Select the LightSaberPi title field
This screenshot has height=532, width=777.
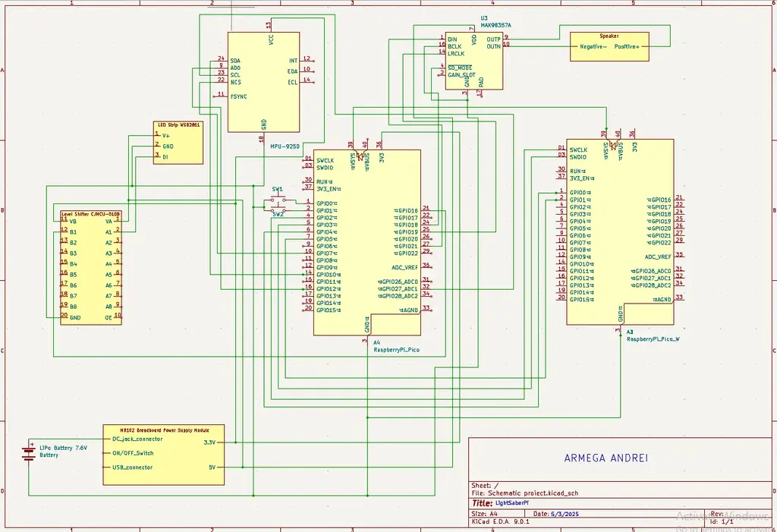(x=512, y=503)
